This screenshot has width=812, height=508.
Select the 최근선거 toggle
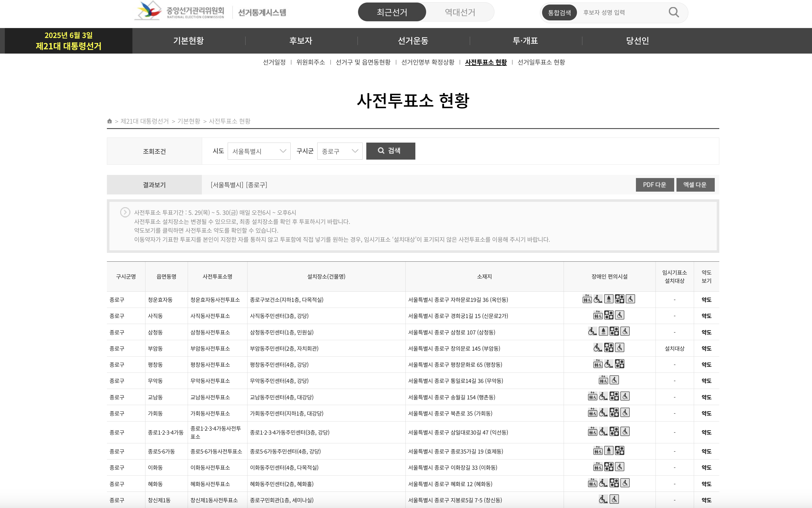392,12
